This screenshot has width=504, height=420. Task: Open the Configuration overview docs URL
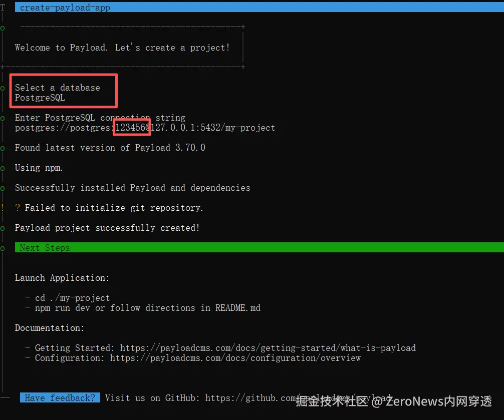[235, 358]
